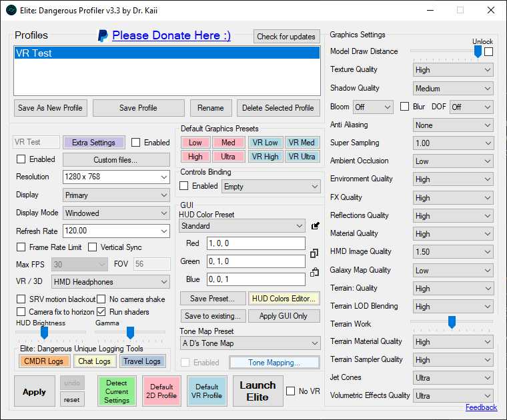
Task: Open the Volumetric Effects Quality dropdown
Action: coord(453,396)
